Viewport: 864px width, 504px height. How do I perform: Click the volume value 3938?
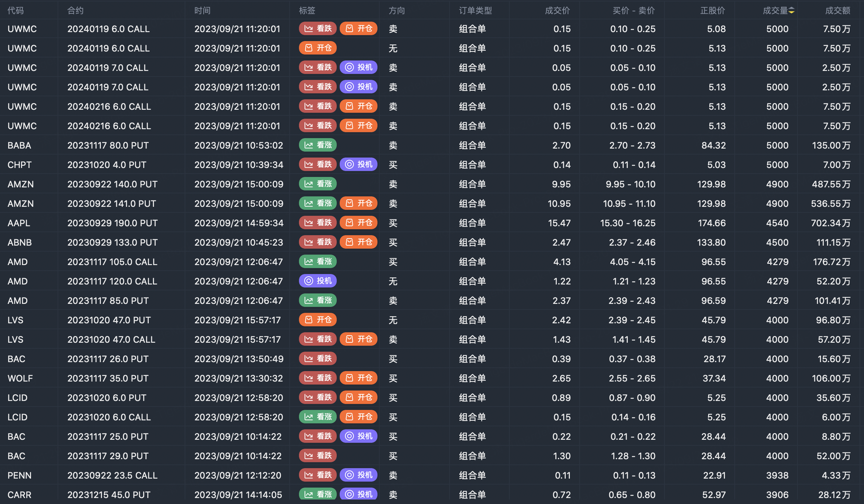pos(777,475)
